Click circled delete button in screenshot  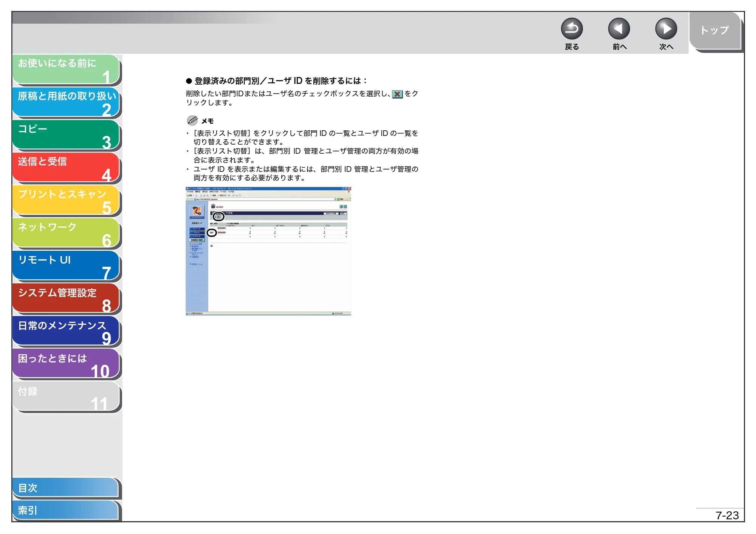click(218, 217)
